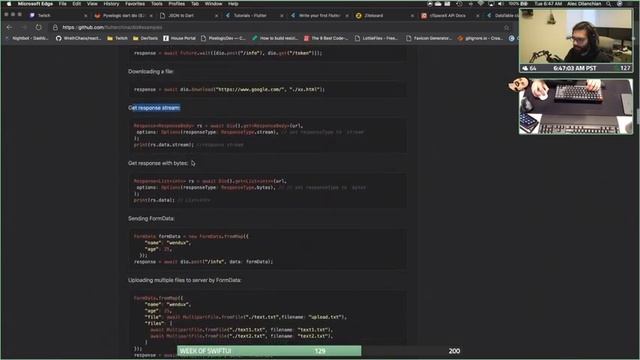Screen dimensions: 640x360
Task: Close the JSON to Dart tab
Action: pos(216,16)
